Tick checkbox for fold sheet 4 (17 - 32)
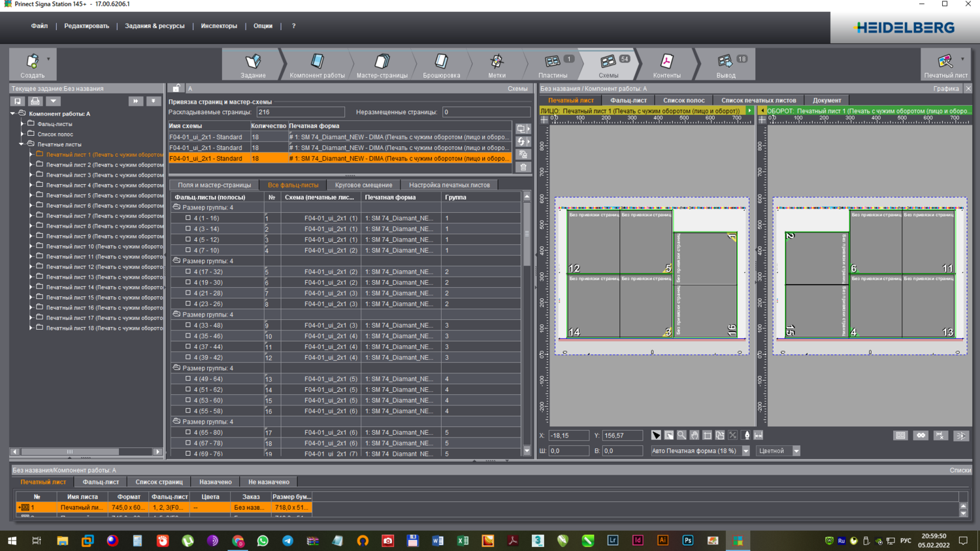Viewport: 980px width, 551px height. [x=188, y=272]
